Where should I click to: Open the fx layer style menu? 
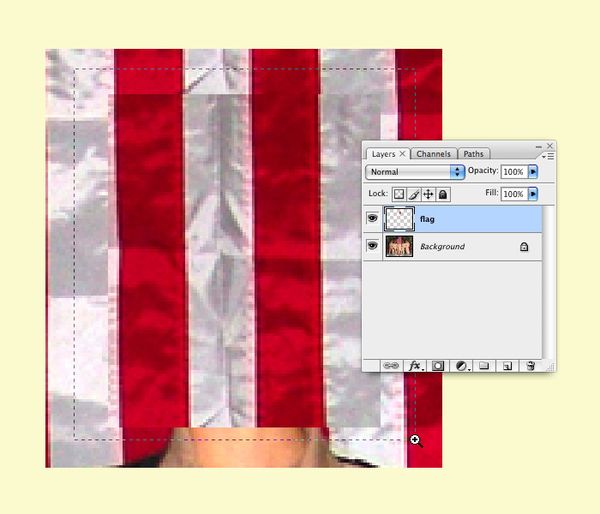[416, 366]
